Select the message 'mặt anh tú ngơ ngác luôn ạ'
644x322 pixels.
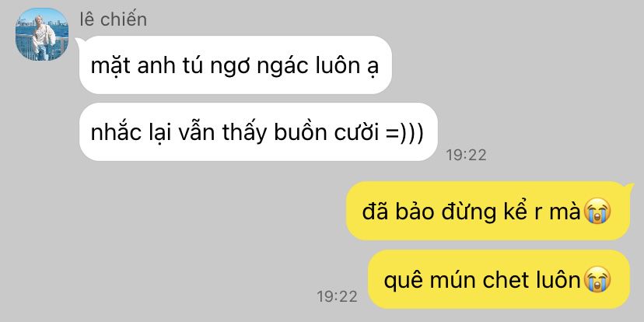click(235, 65)
